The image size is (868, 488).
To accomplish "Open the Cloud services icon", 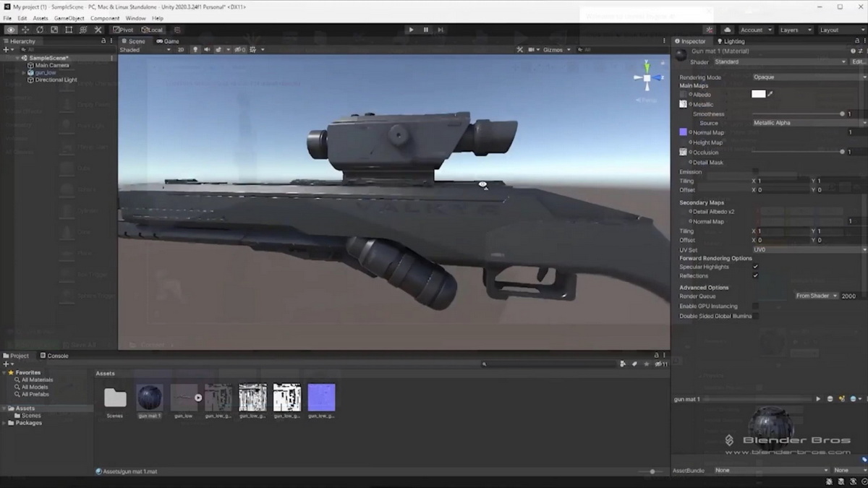I will [x=727, y=30].
